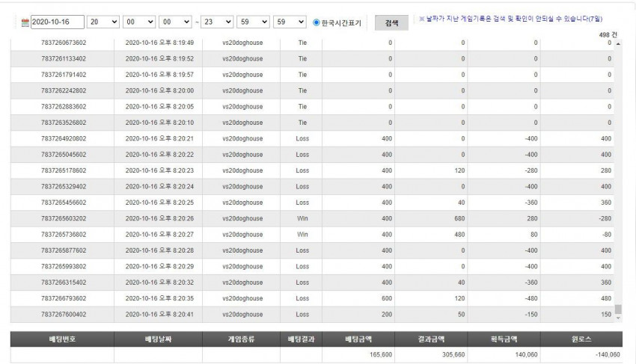The image size is (636, 364).
Task: Select the 한국시간표기 radio button
Action: coord(316,22)
